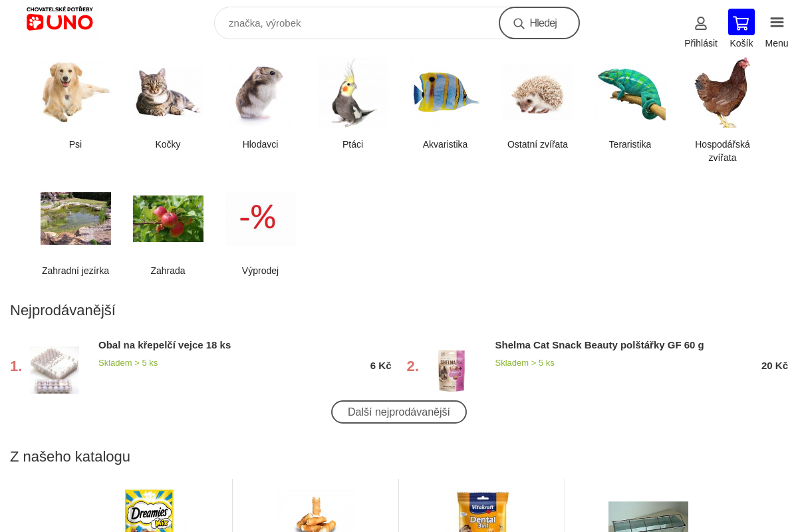The width and height of the screenshot is (798, 532).
Task: Show Další nejprodávanější products
Action: click(x=399, y=412)
